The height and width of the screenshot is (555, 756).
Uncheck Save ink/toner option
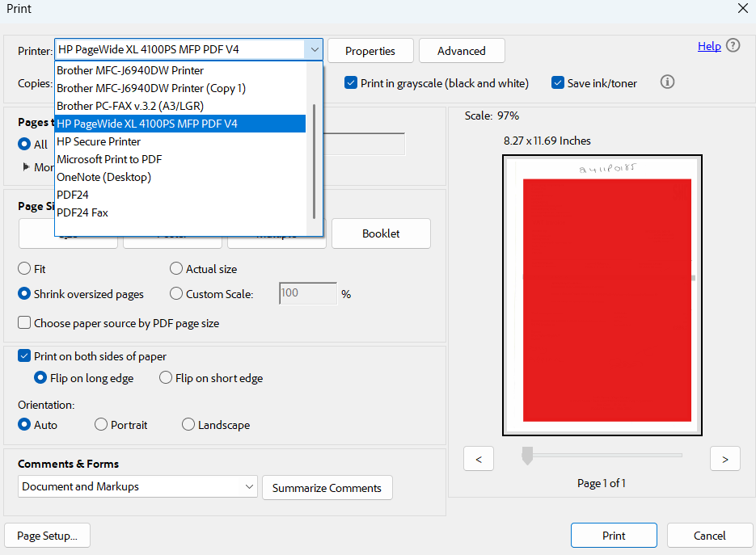(x=558, y=83)
